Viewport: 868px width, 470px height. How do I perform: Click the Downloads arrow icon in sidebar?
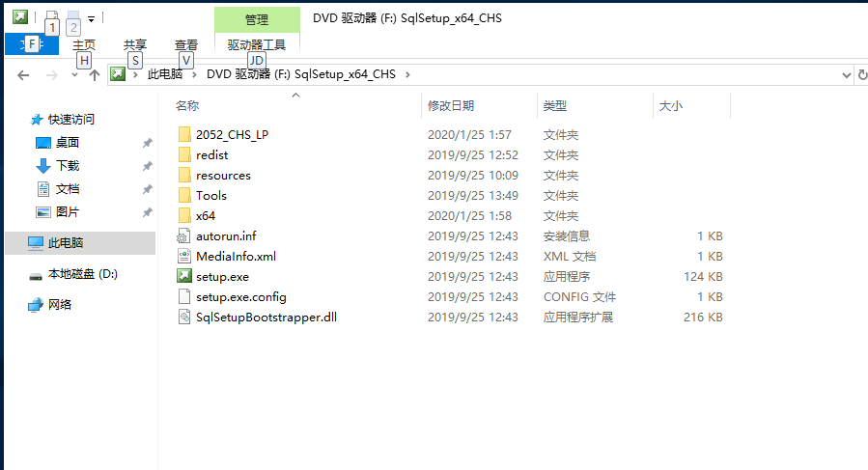pyautogui.click(x=43, y=166)
